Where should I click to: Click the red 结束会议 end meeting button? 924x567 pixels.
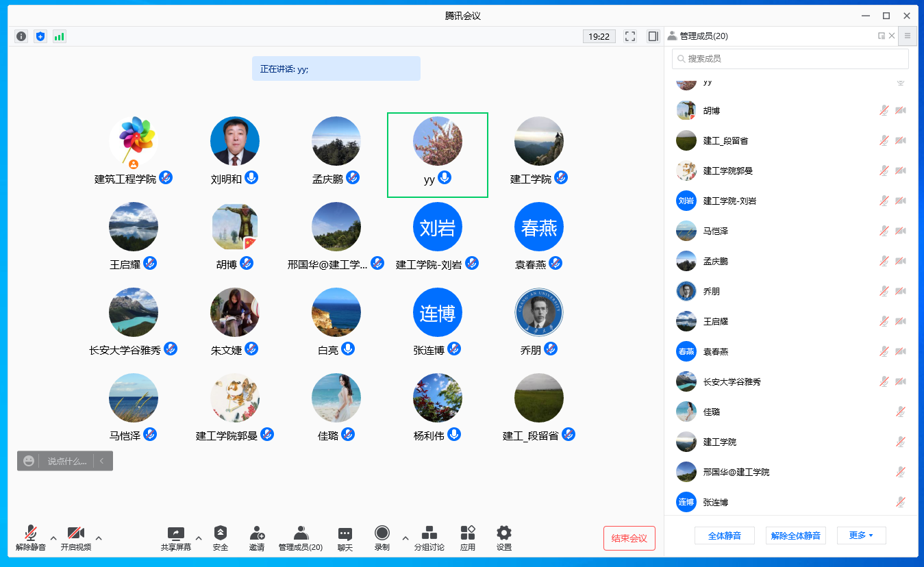(x=629, y=538)
